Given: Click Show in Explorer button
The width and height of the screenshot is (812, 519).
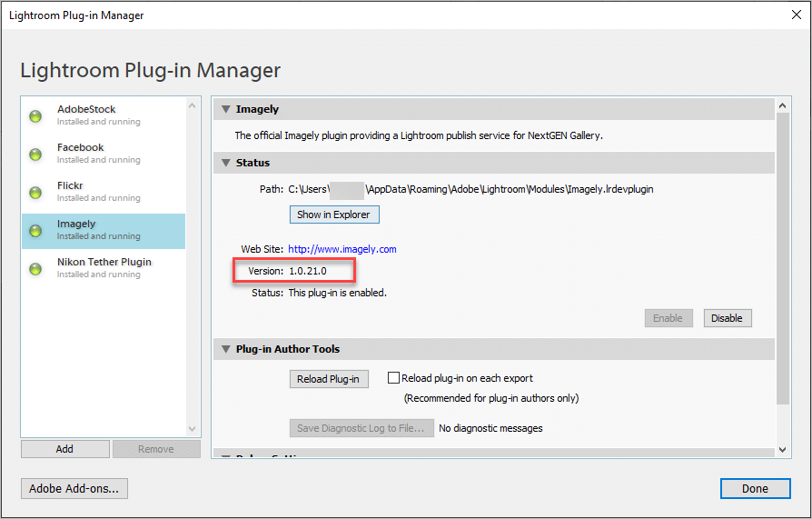Looking at the screenshot, I should pos(334,215).
